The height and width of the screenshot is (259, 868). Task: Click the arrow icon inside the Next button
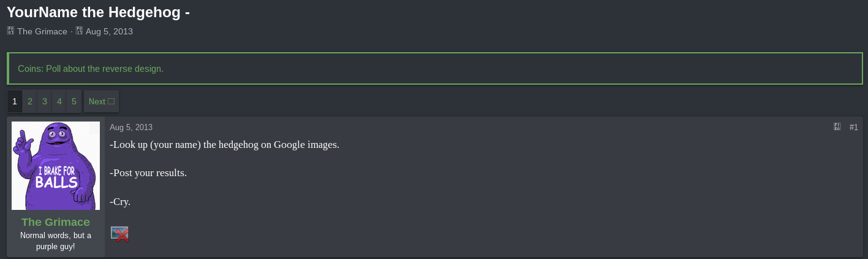point(111,101)
